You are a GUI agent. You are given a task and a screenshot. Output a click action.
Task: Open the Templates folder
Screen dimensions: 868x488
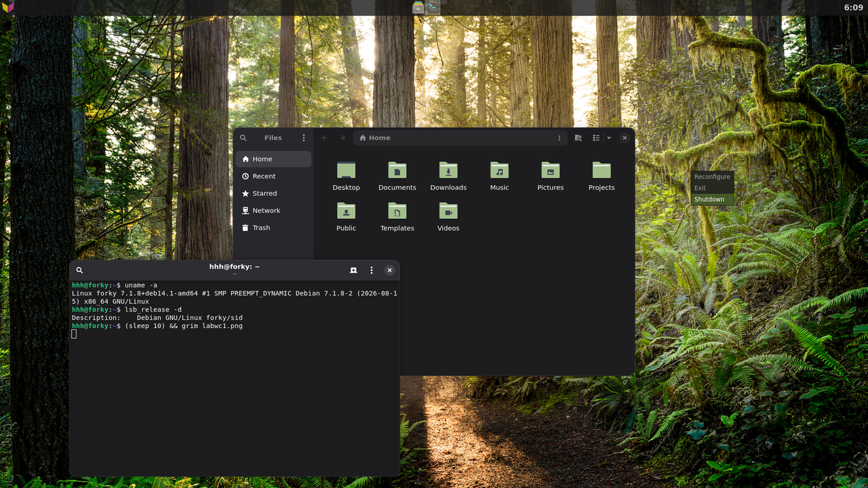pos(397,217)
